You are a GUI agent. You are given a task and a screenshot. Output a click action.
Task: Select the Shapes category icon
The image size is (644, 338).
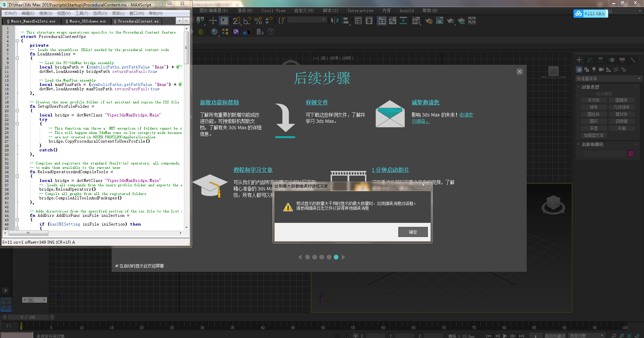tap(587, 69)
